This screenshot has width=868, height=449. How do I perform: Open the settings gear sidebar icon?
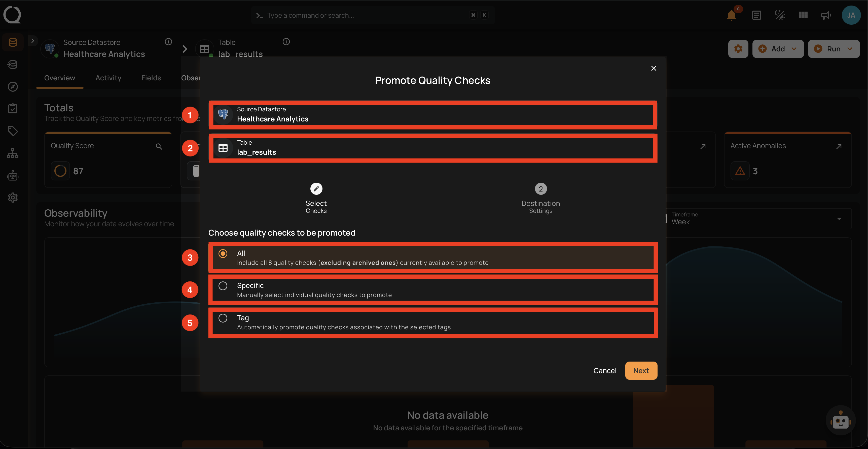tap(13, 197)
